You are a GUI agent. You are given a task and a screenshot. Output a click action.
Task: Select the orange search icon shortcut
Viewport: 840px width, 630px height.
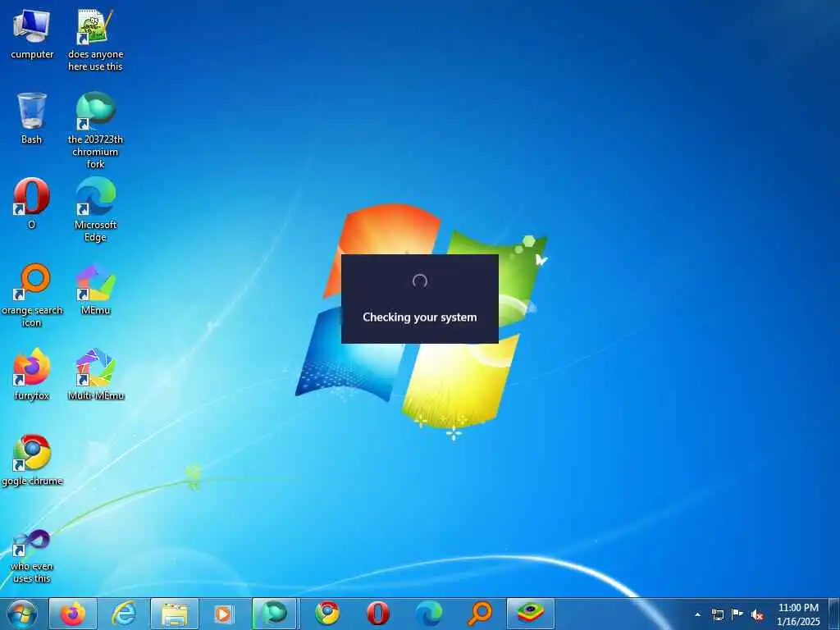[x=32, y=294]
